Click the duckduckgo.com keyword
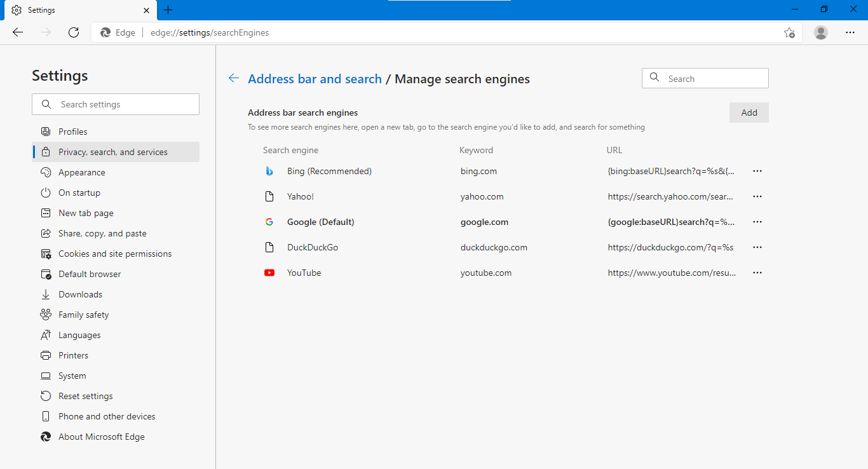 pos(494,247)
